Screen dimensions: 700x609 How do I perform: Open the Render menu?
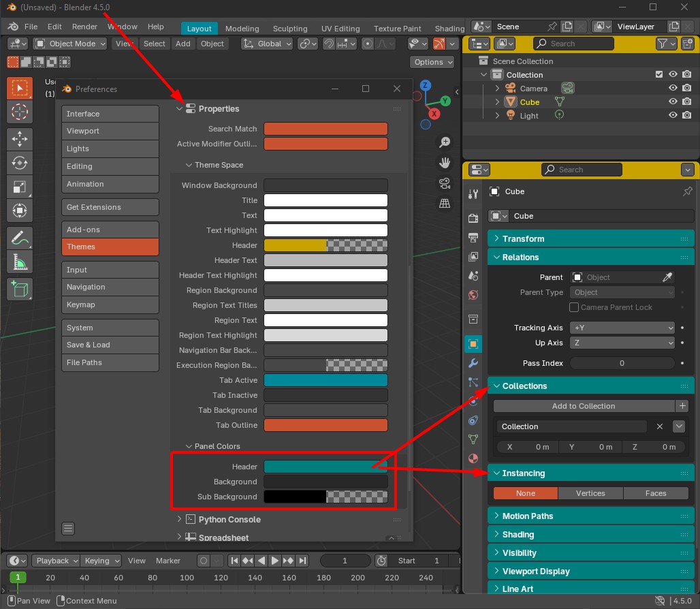point(85,27)
